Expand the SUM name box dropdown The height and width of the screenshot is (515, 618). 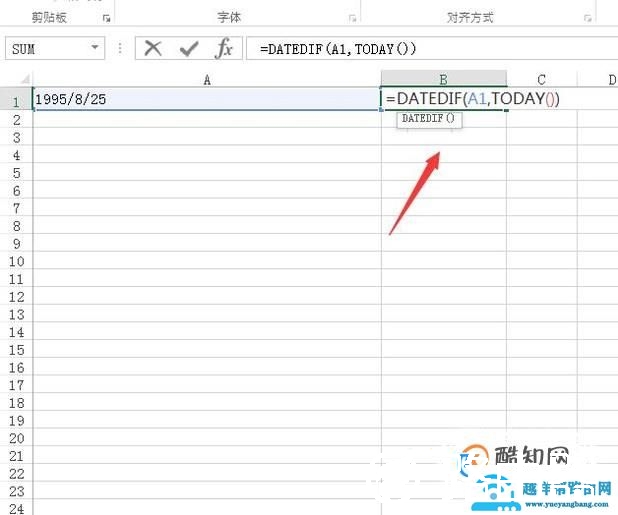[96, 48]
